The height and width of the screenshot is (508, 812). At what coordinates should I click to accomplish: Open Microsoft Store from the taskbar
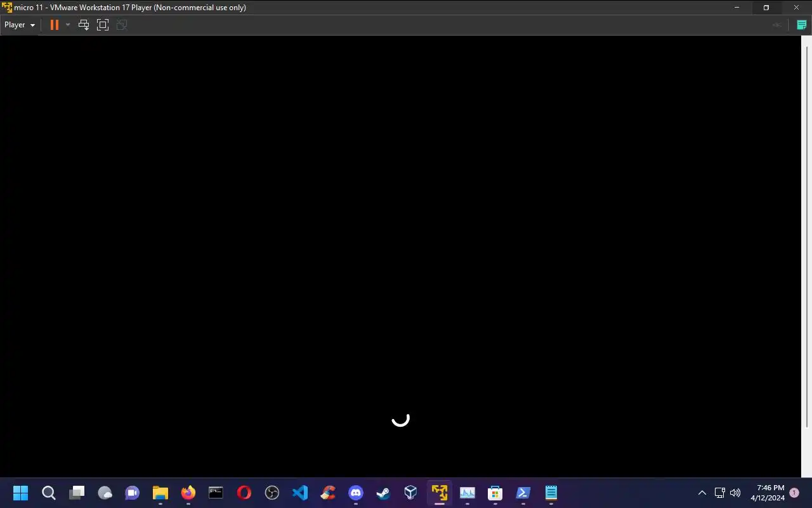point(495,493)
